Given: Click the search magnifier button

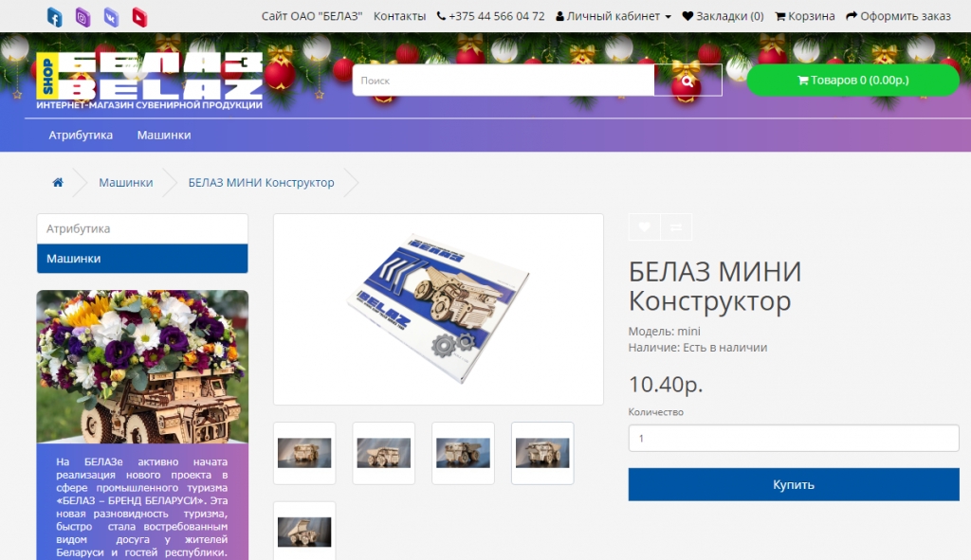Looking at the screenshot, I should click(687, 81).
